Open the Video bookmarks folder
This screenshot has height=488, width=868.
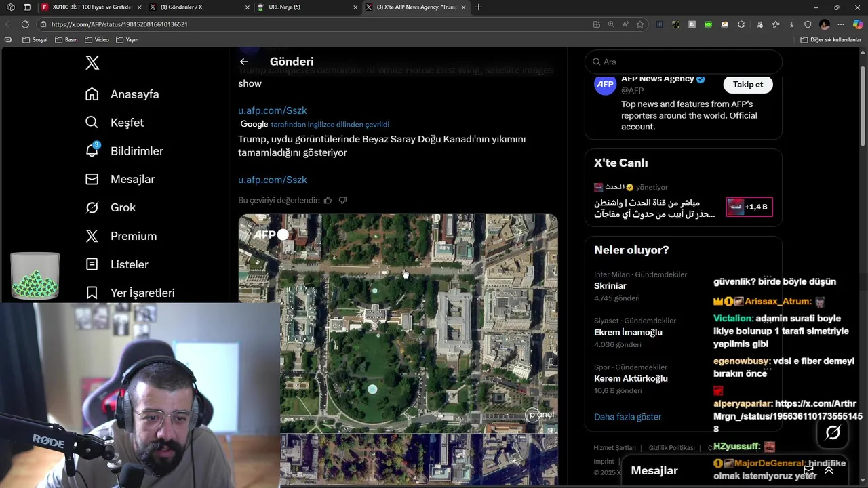coord(97,40)
